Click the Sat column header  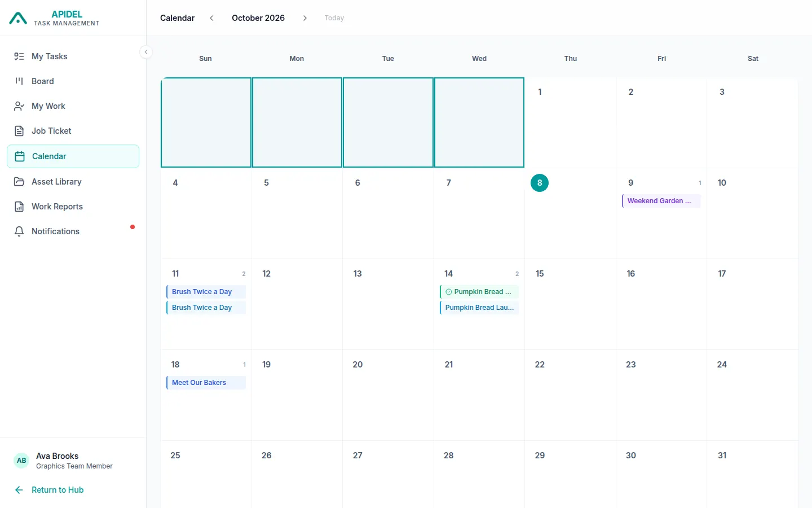coord(753,59)
